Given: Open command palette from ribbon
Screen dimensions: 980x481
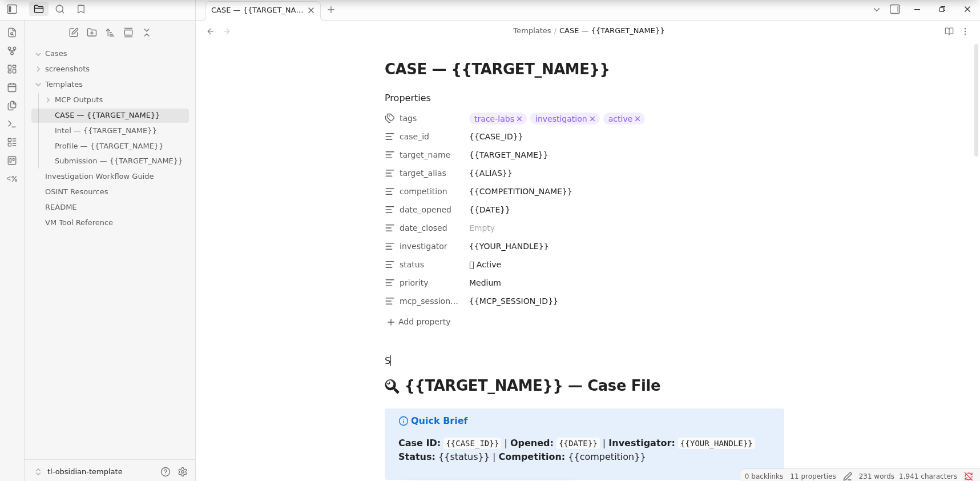Looking at the screenshot, I should click(x=12, y=124).
